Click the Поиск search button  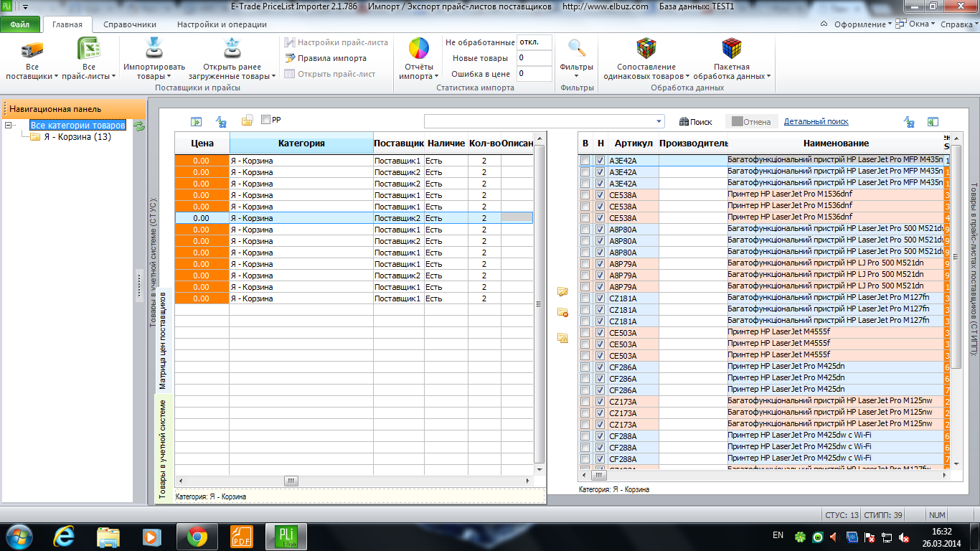pos(696,122)
